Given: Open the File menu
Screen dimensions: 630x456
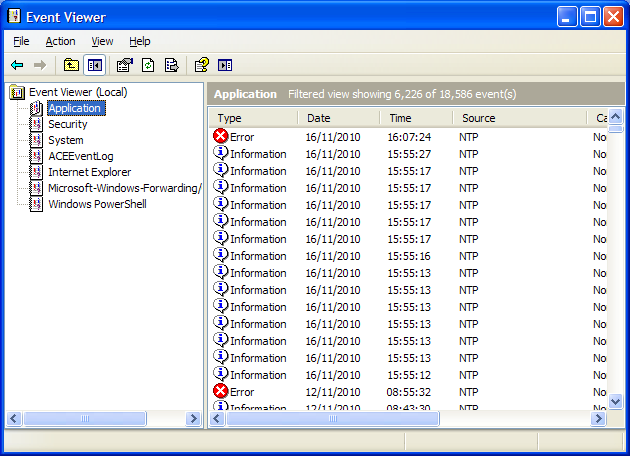Looking at the screenshot, I should pyautogui.click(x=21, y=41).
